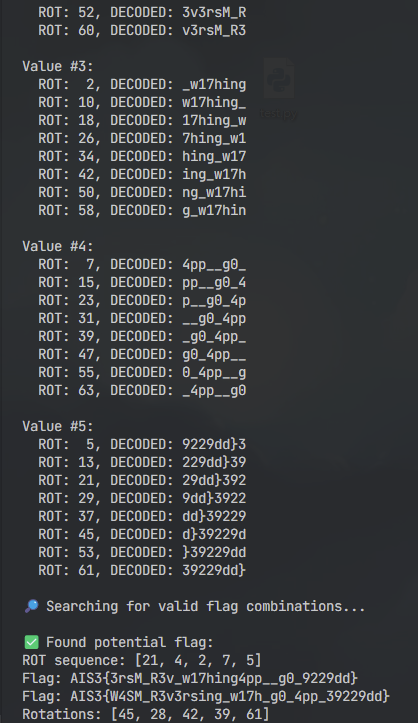Click the 'Found potential flag:' text
The height and width of the screenshot is (723, 418).
tap(130, 642)
